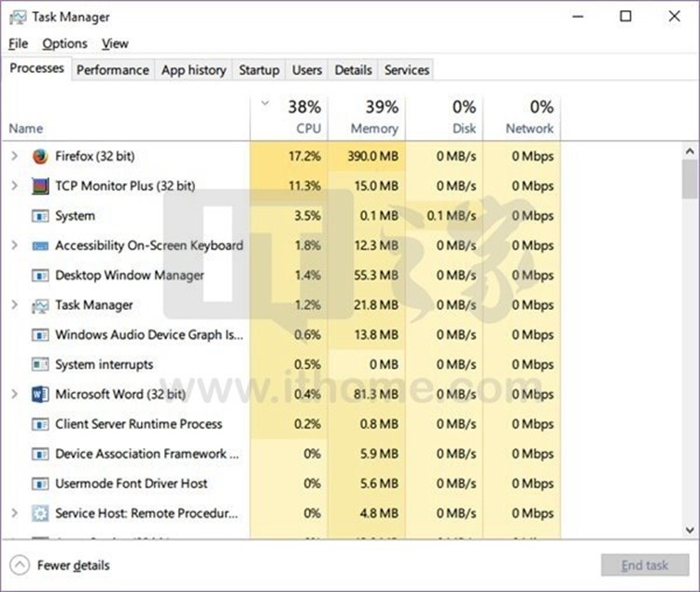700x592 pixels.
Task: Click the Accessibility On-Screen Keyboard icon
Action: [40, 246]
